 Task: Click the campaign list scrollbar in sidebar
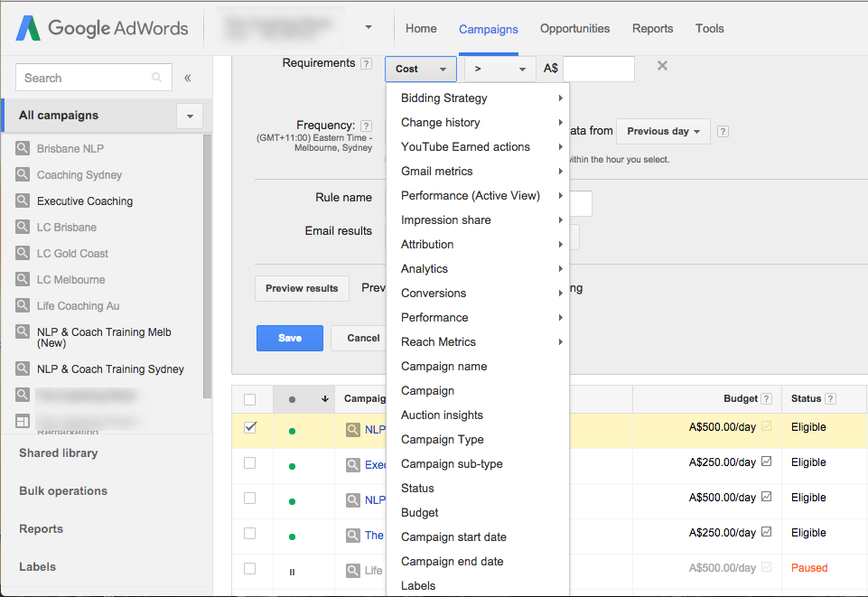pyautogui.click(x=207, y=266)
